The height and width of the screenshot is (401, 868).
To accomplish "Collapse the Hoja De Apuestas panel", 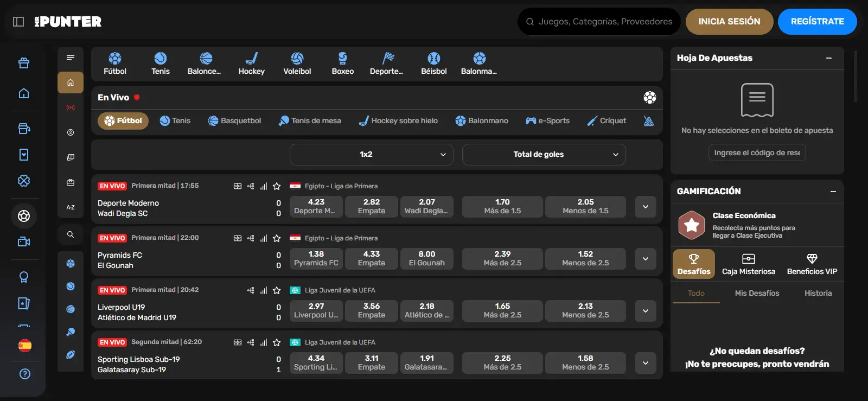I will point(829,58).
